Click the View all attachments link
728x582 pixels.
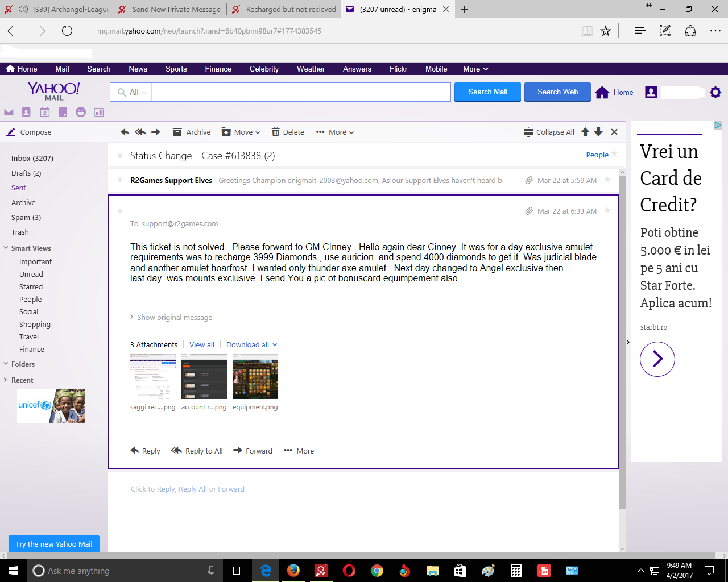[x=202, y=344]
